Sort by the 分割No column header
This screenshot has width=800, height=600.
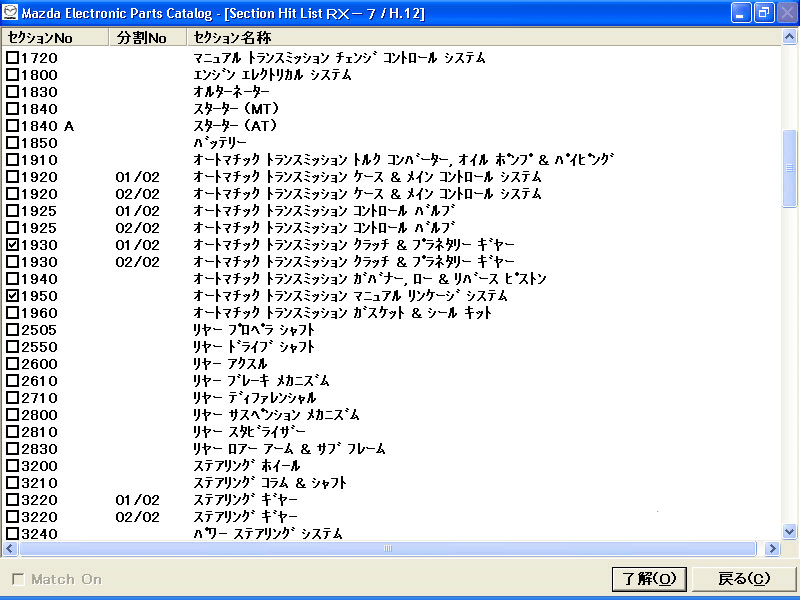(x=147, y=37)
